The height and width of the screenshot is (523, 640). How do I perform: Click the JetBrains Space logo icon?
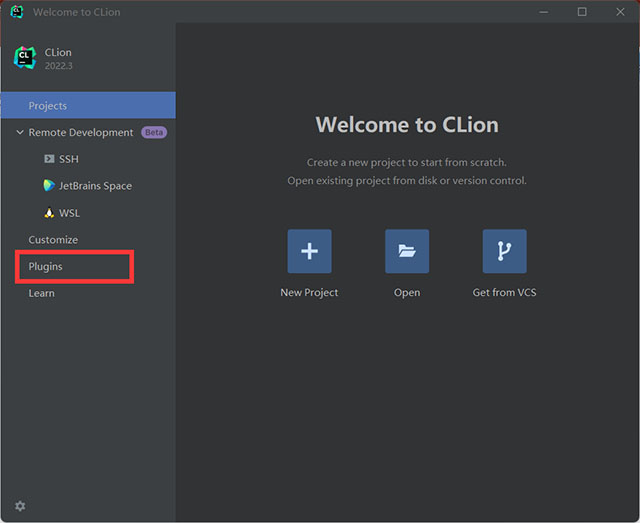[49, 185]
